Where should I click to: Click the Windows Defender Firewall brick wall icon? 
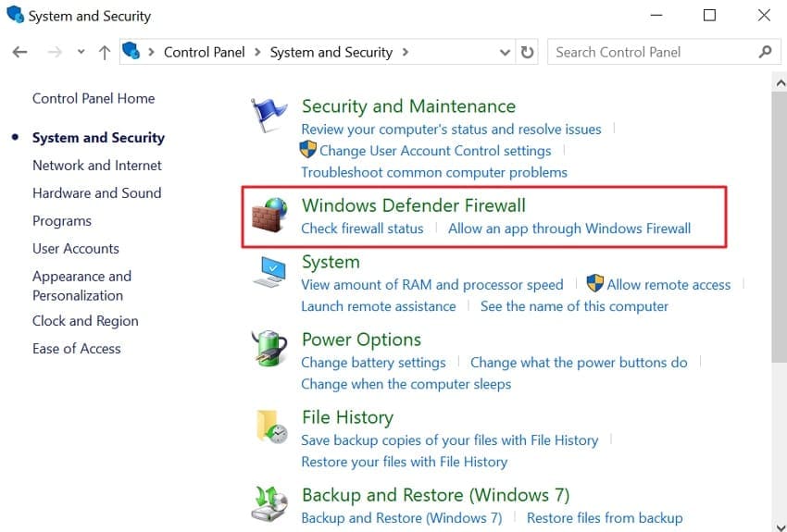click(269, 215)
